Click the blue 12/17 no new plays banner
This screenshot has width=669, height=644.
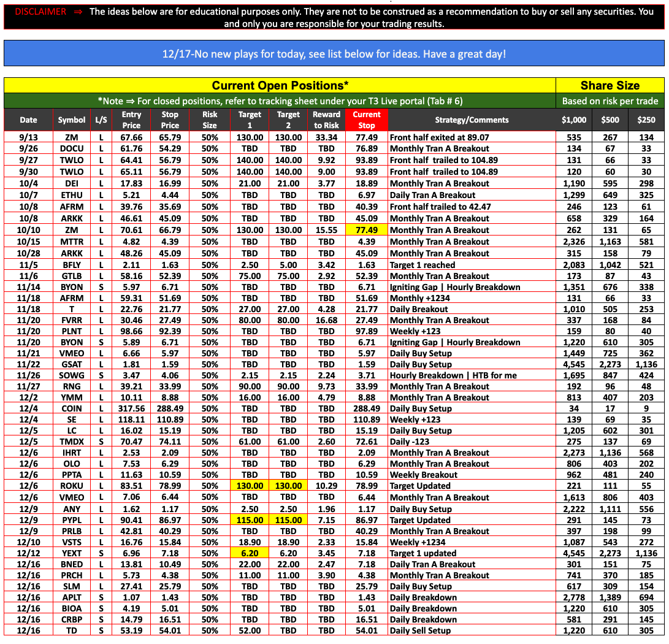(x=334, y=54)
